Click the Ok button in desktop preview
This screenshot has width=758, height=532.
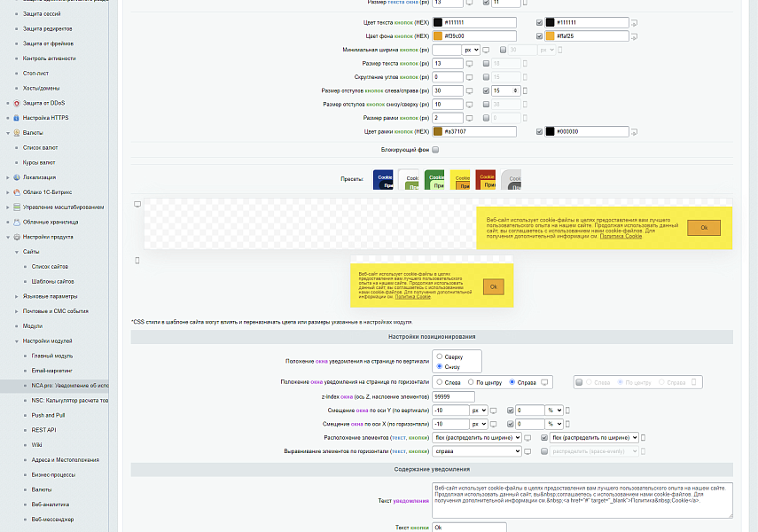(704, 228)
